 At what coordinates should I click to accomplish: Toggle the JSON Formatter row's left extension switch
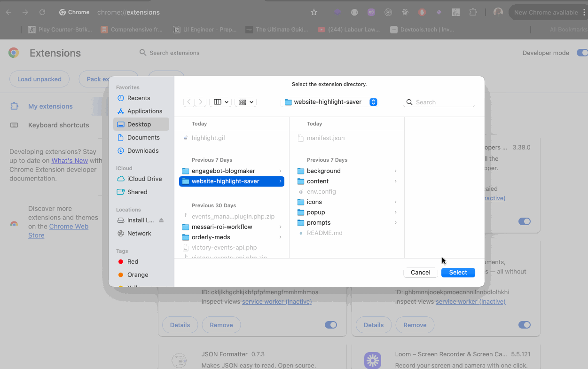331,325
